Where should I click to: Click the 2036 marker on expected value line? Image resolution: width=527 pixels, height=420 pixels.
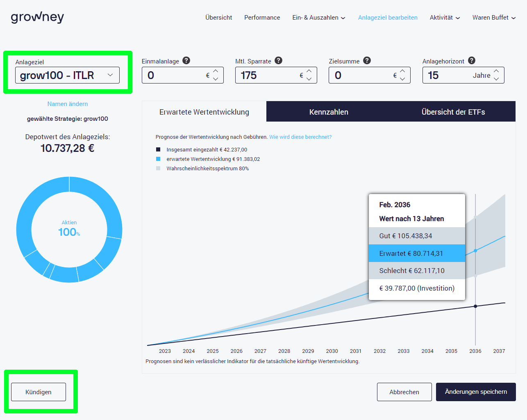click(475, 251)
